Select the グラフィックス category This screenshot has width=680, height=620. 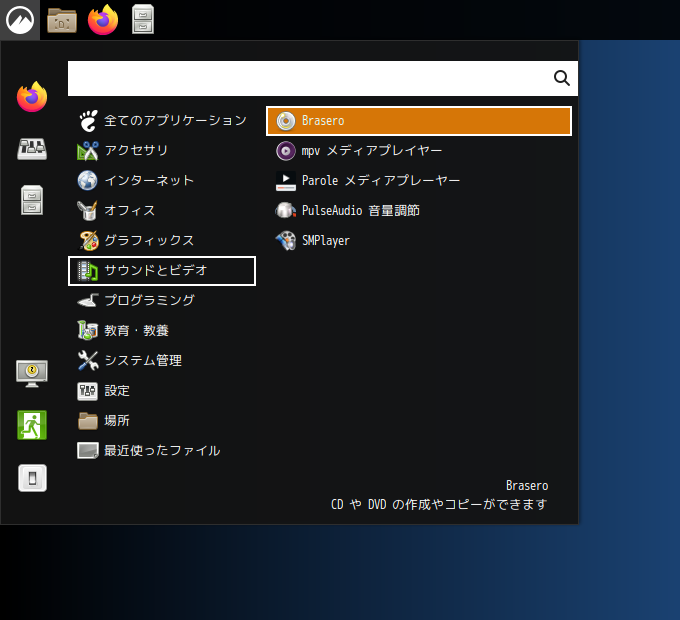(162, 241)
